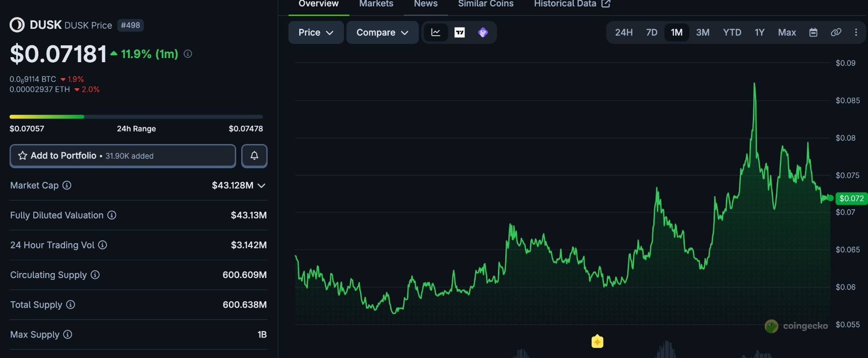Open the chart more options menu
Screen dimensions: 868x358
[856, 32]
